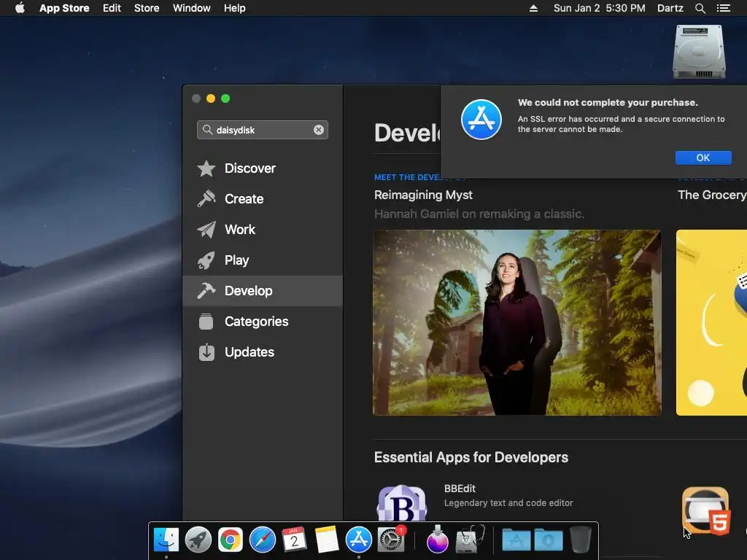Open the HTML5 app icon at bottom right
Image resolution: width=747 pixels, height=560 pixels.
click(x=705, y=510)
